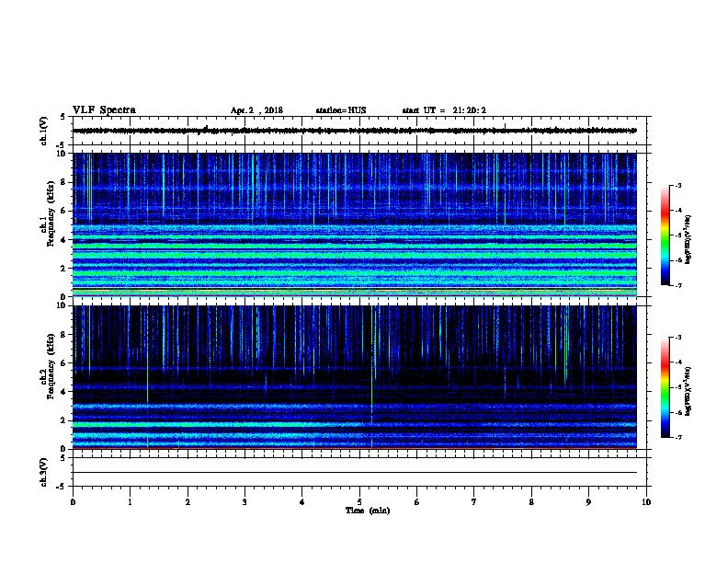The height and width of the screenshot is (563, 728).
Task: Click the ch.1 spectrogram panel
Action: 355,224
